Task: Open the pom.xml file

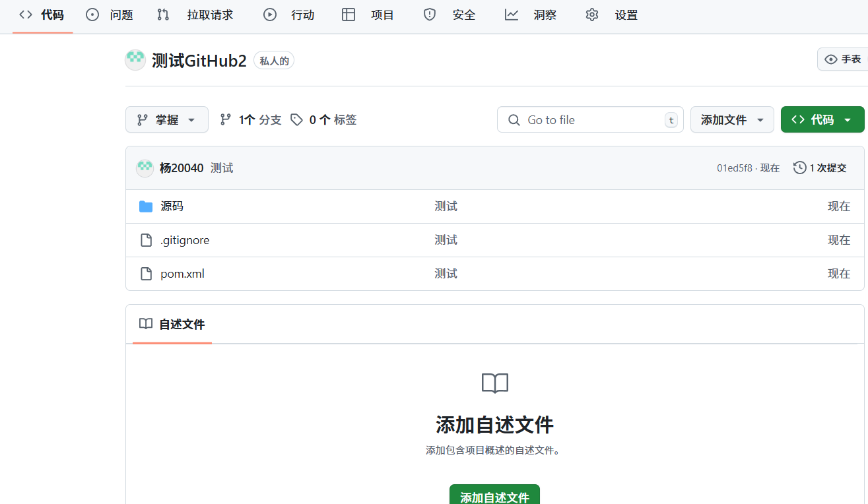Action: click(x=182, y=274)
